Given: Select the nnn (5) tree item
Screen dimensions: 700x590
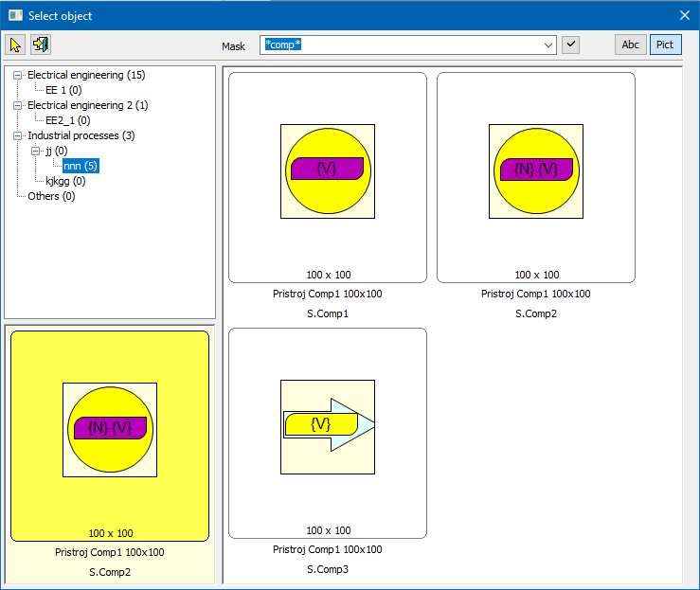Looking at the screenshot, I should (81, 166).
